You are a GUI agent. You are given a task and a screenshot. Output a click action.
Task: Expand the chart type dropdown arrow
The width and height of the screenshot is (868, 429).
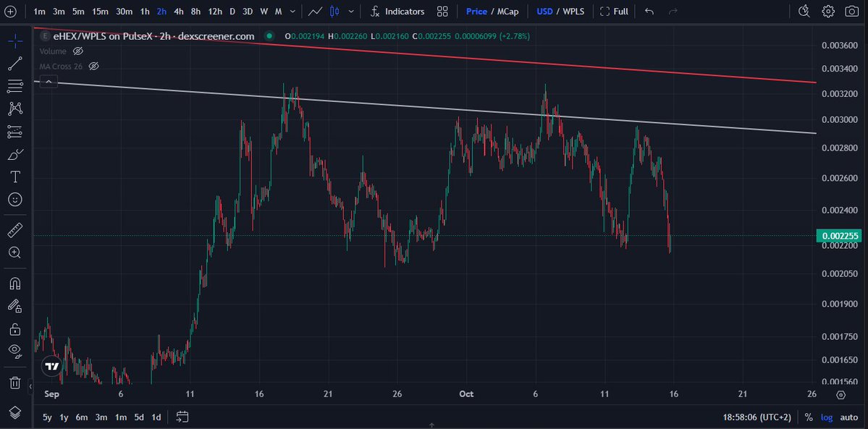(x=351, y=11)
